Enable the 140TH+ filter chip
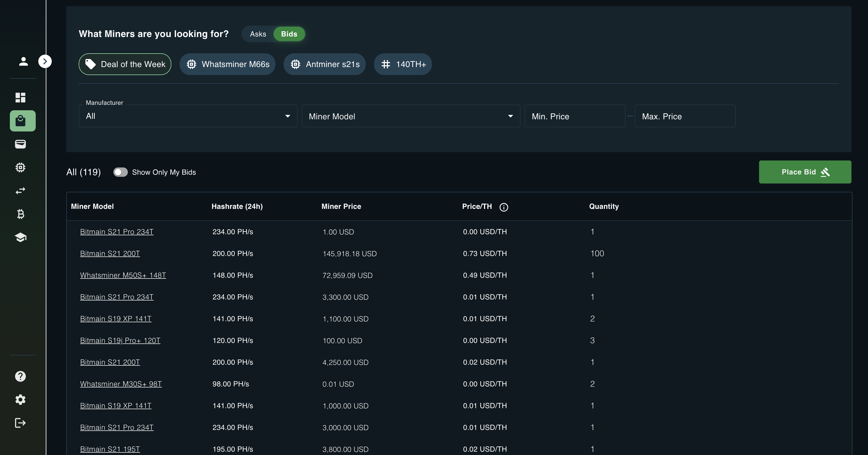 coord(403,64)
